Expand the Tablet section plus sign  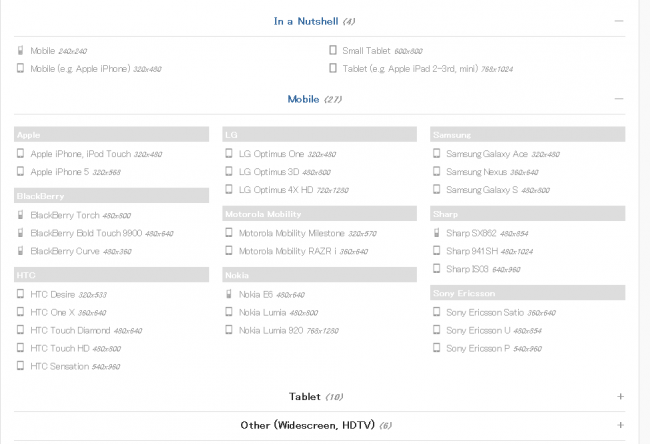point(620,396)
